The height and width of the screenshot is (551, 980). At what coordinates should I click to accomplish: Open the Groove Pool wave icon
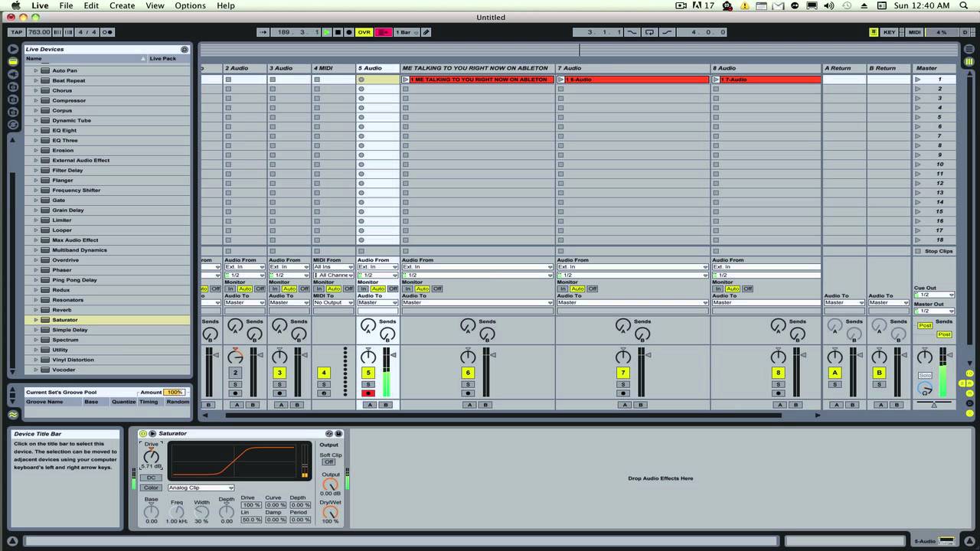(13, 415)
